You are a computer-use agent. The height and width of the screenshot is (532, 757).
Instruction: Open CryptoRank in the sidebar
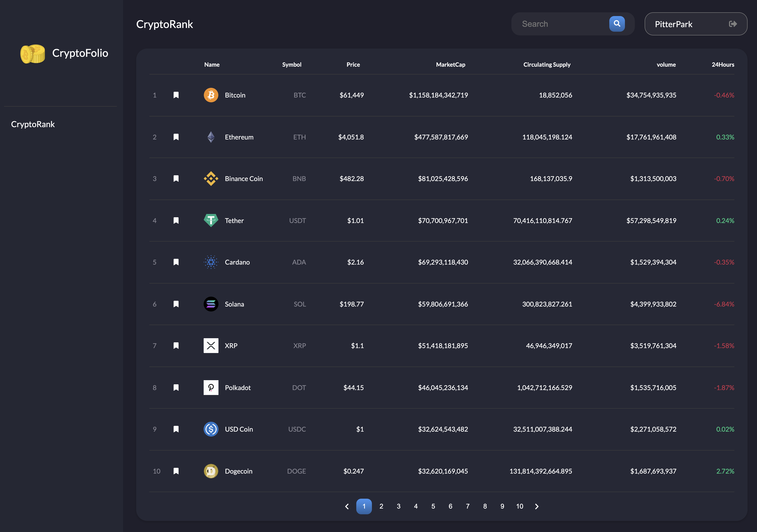(33, 124)
